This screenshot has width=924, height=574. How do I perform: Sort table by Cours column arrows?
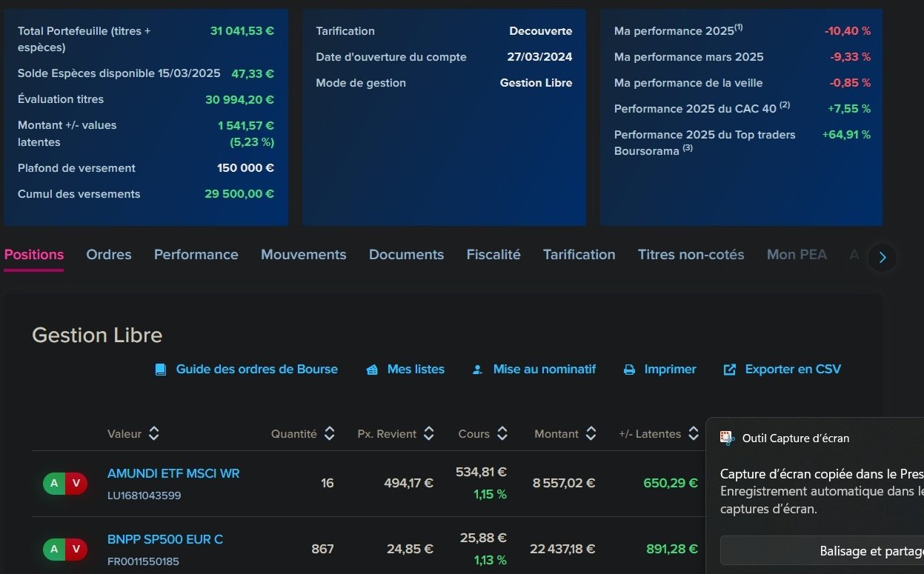pos(502,434)
